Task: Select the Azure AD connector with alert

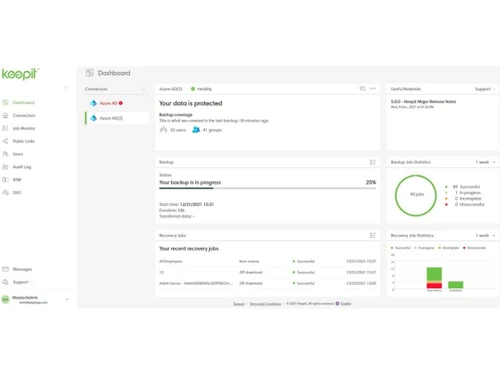Action: (116, 103)
